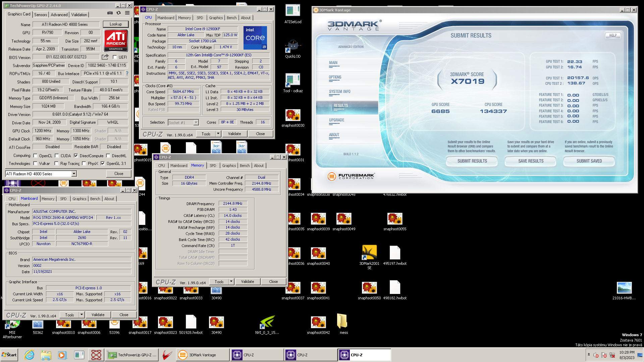Toggle the DirectML checkbox
Screen dimensions: 644x362
click(x=108, y=156)
